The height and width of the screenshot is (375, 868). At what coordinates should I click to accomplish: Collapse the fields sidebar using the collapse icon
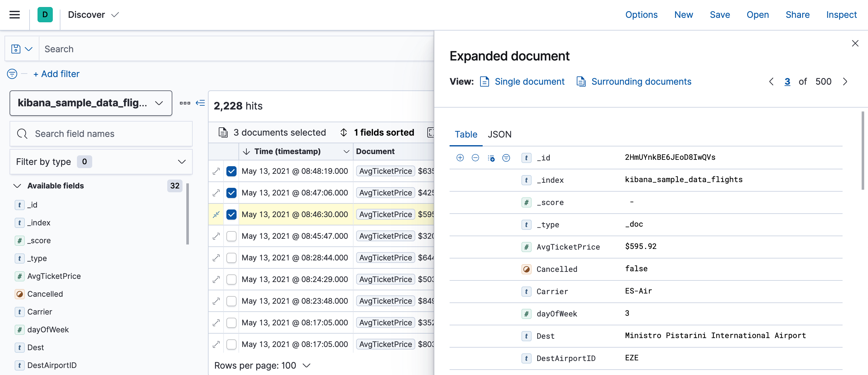pyautogui.click(x=200, y=103)
